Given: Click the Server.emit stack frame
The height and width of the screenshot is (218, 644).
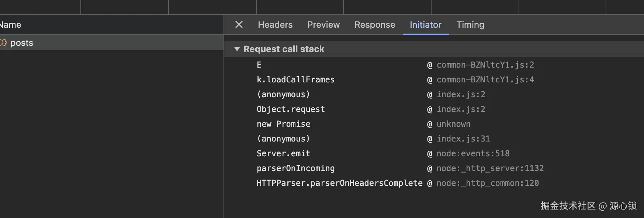Looking at the screenshot, I should (283, 154).
